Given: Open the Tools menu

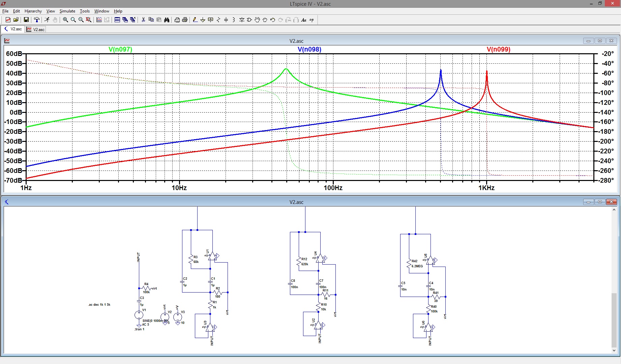Looking at the screenshot, I should point(85,11).
